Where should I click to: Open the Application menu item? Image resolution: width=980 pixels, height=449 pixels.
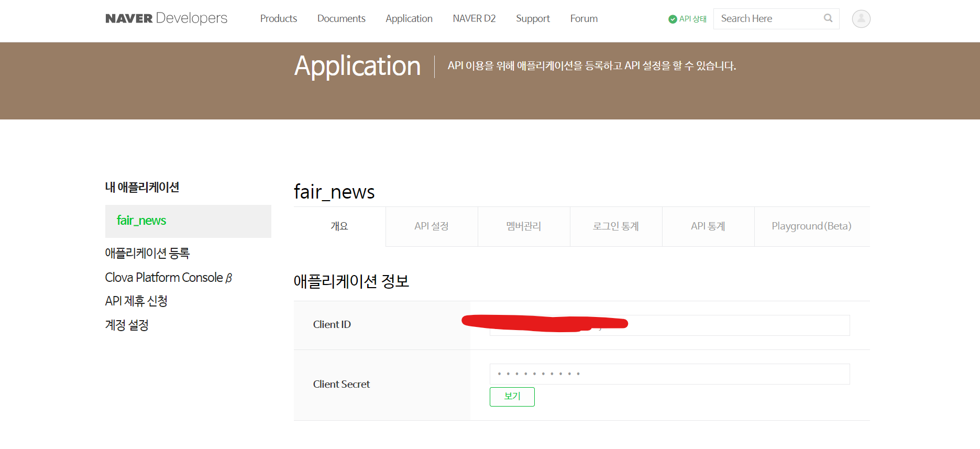[x=409, y=19]
